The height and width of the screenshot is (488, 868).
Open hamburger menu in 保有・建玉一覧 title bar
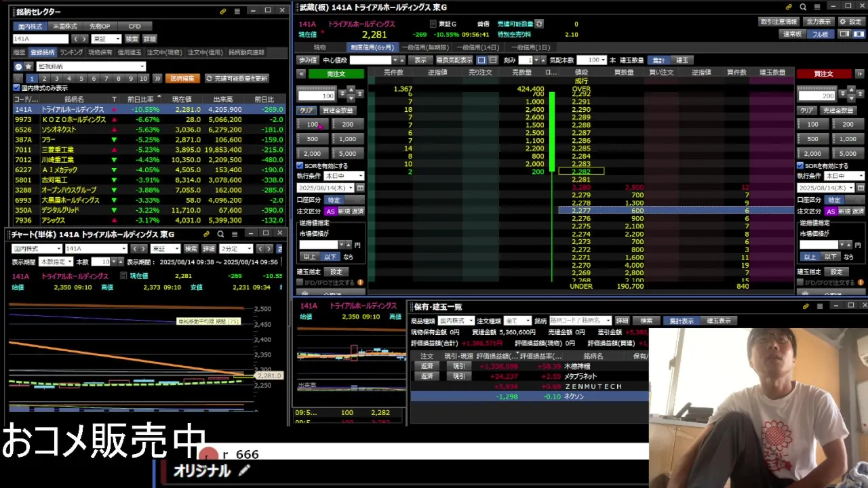click(820, 306)
